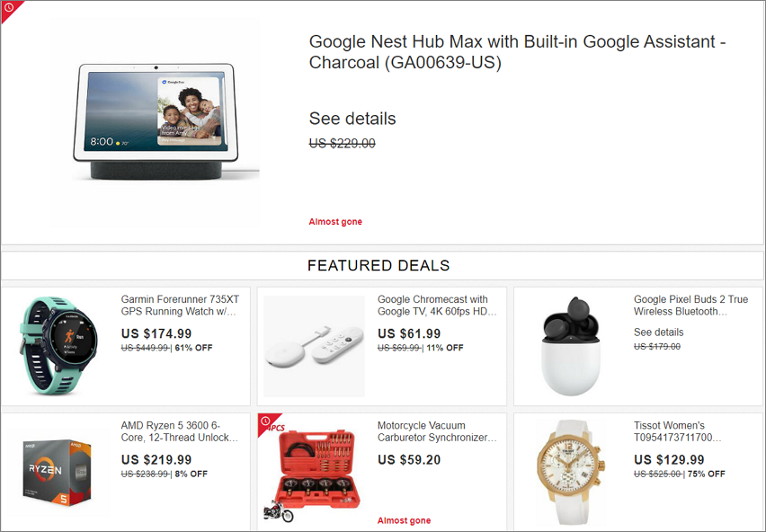Click red clock badge on Nest Hub deal
The height and width of the screenshot is (532, 766).
click(x=8, y=8)
